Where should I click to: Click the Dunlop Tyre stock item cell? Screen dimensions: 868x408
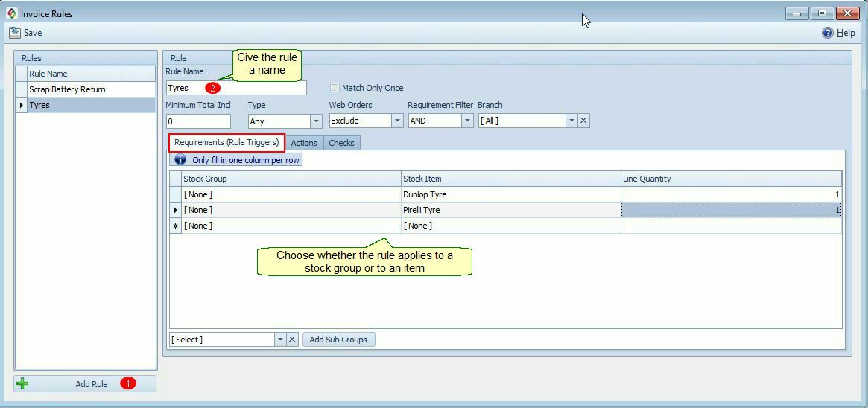coord(511,194)
